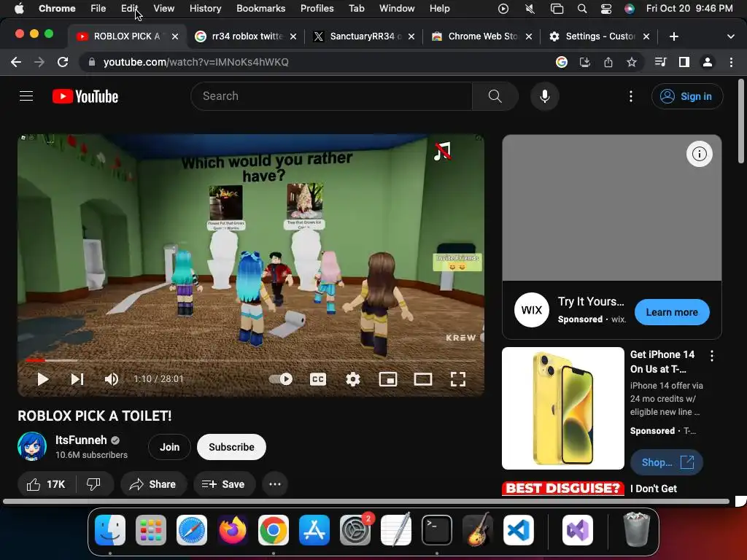Go to the YouTube home logo
747x560 pixels.
[85, 96]
